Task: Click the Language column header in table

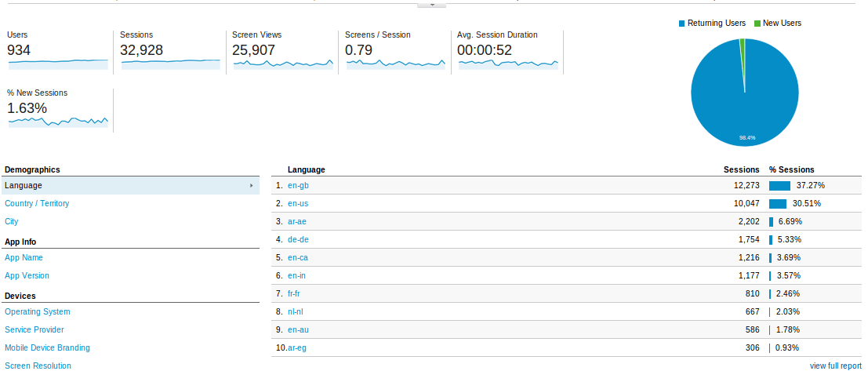Action: (306, 169)
